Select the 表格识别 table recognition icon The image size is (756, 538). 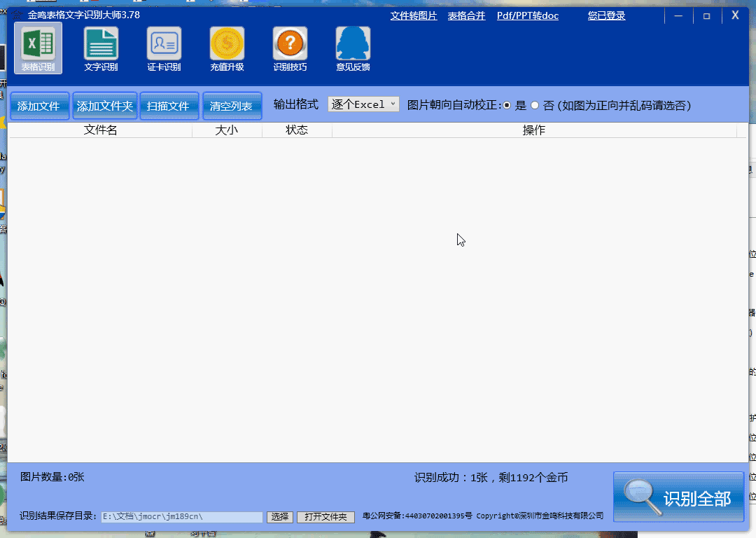pyautogui.click(x=38, y=48)
